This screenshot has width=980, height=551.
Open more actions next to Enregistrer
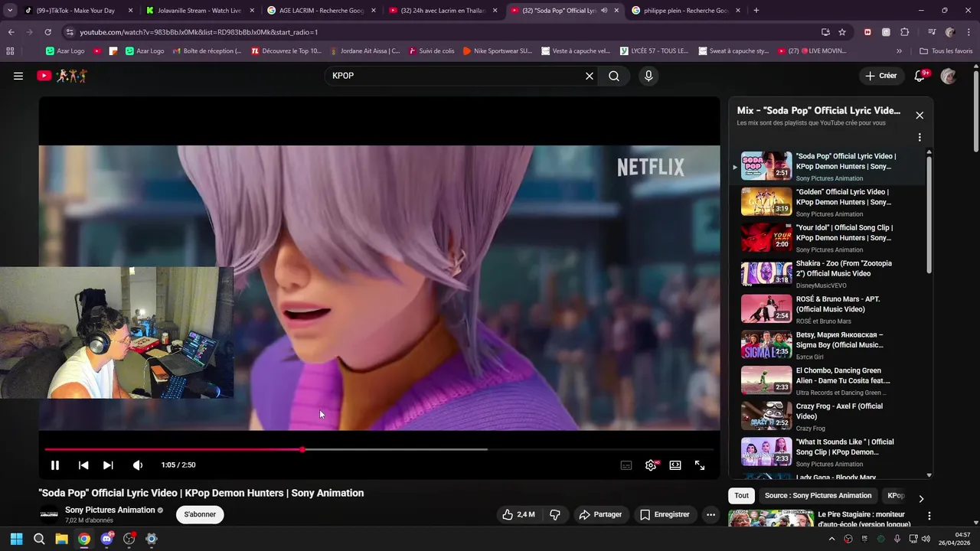pyautogui.click(x=710, y=514)
